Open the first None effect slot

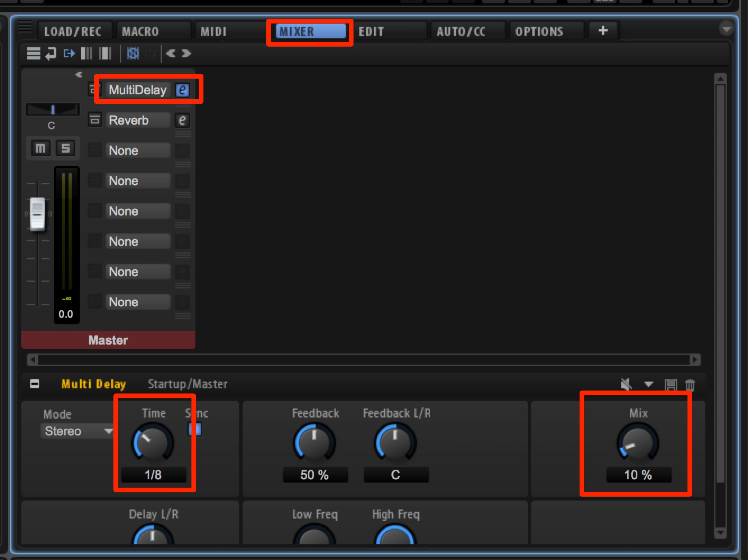pyautogui.click(x=138, y=150)
